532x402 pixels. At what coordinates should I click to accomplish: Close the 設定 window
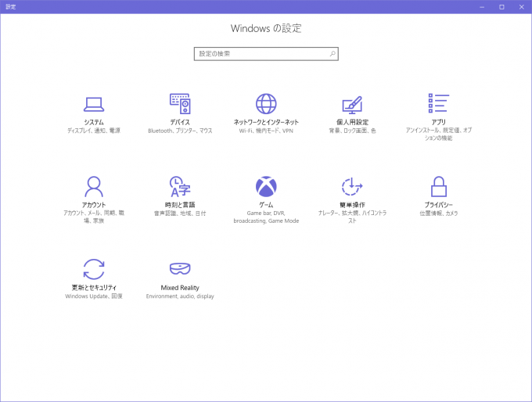pos(522,7)
